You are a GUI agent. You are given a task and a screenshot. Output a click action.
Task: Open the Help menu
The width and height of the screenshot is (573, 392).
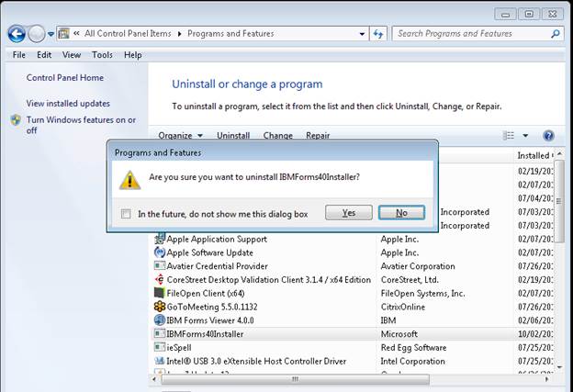(x=132, y=55)
